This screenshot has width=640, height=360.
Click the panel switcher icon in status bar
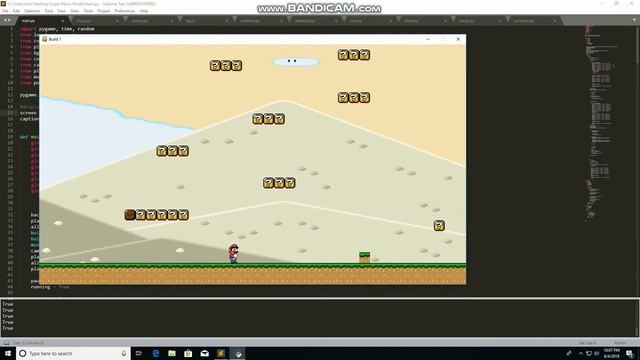tap(7, 343)
